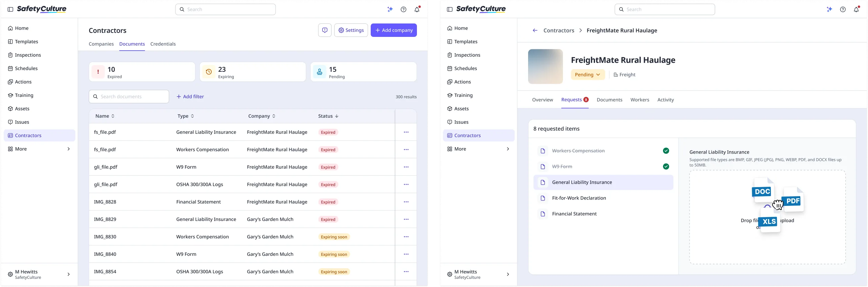Open row menu for IMG_8854 document

(x=406, y=272)
